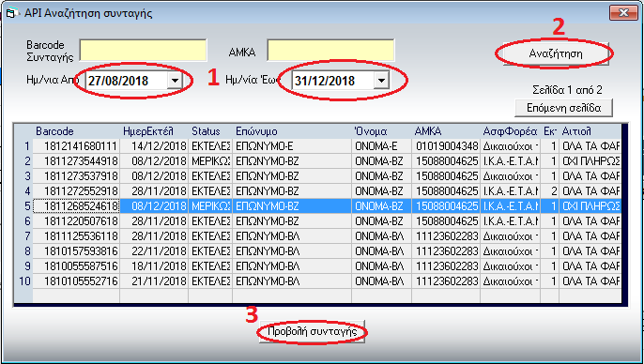Click date 22/11/2018 in row 8

[x=154, y=251]
